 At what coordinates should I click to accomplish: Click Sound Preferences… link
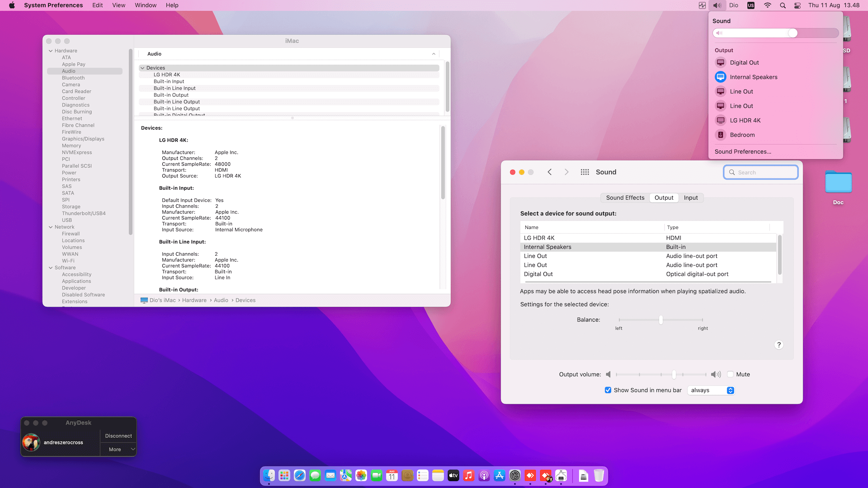pos(743,152)
